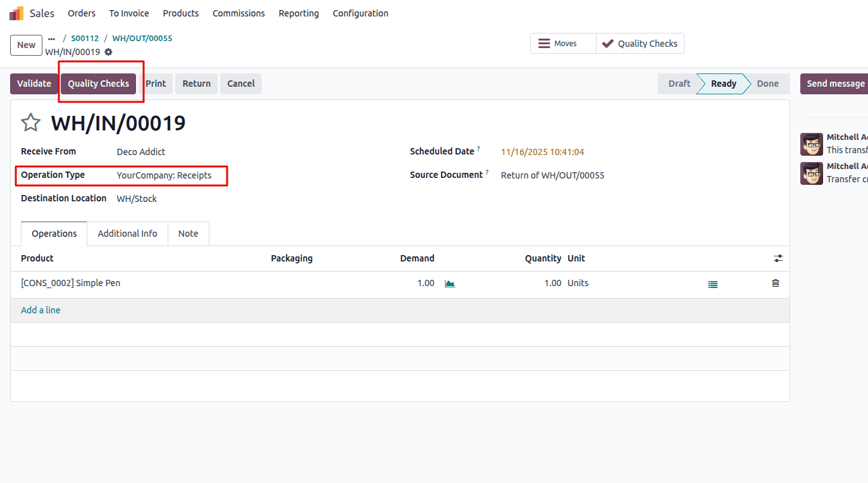The image size is (868, 483).
Task: Open the Sales app home icon
Action: pyautogui.click(x=16, y=13)
